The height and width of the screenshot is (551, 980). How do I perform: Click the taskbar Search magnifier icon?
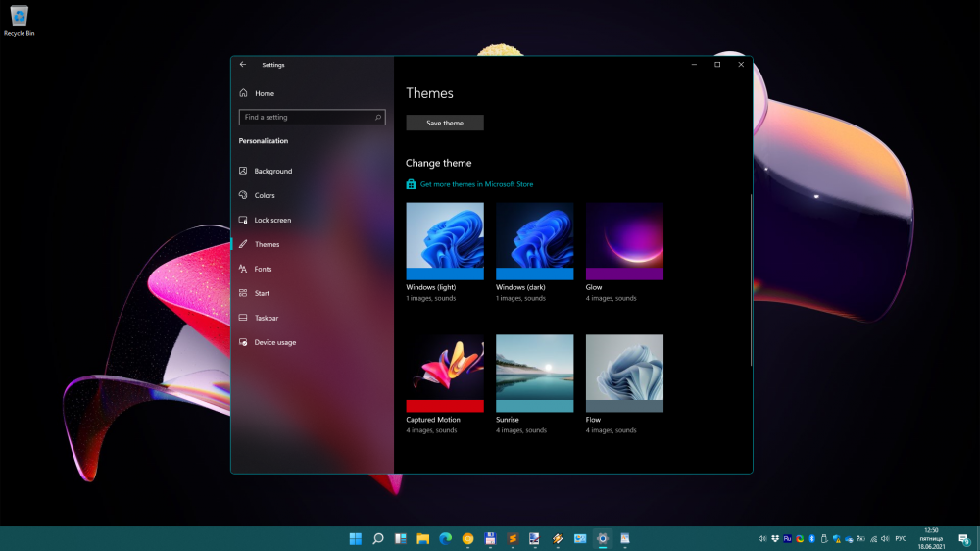point(377,538)
